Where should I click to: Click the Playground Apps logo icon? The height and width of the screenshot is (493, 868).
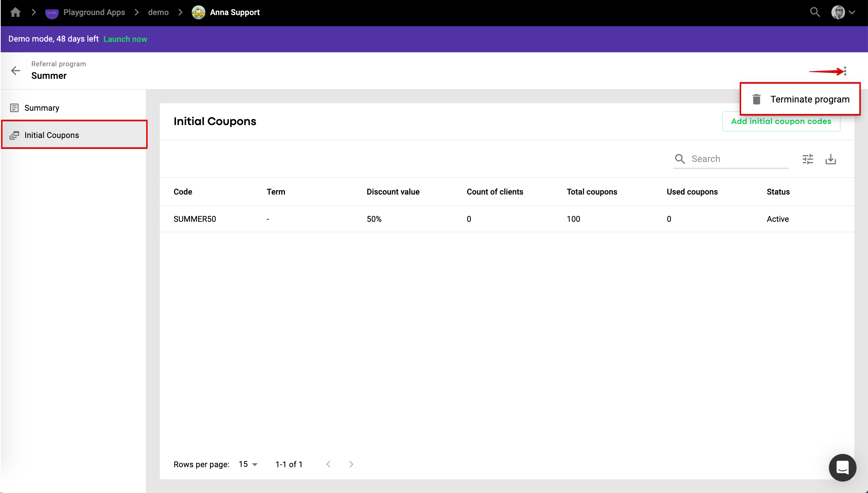tap(52, 13)
